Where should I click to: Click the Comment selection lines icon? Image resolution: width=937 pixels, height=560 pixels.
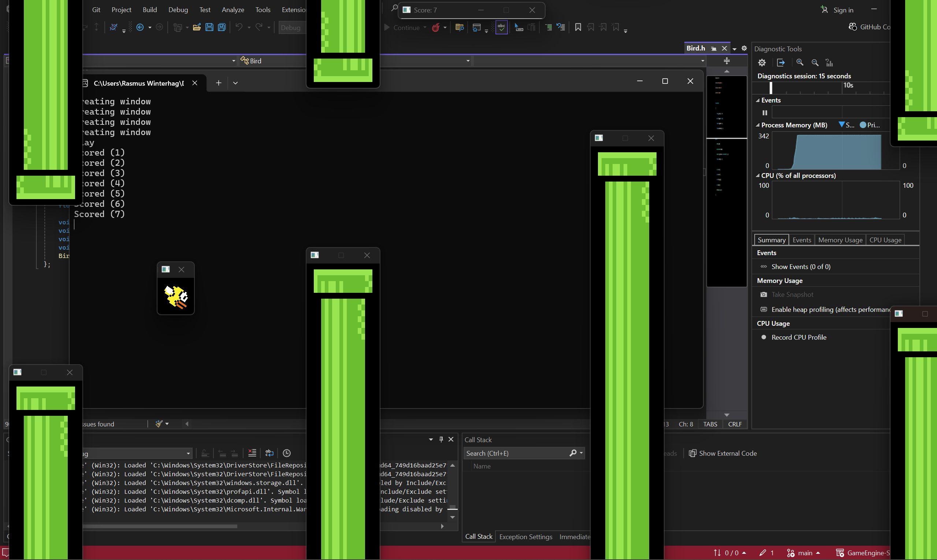[x=549, y=27]
